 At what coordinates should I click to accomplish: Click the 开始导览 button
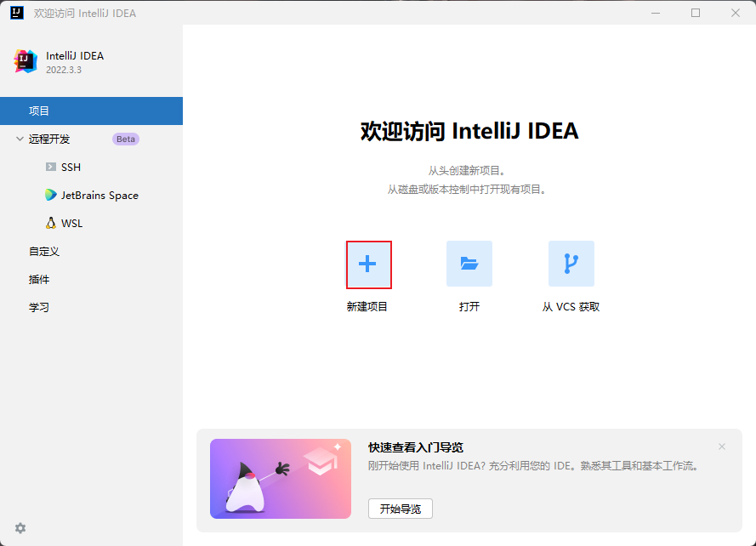tap(401, 509)
